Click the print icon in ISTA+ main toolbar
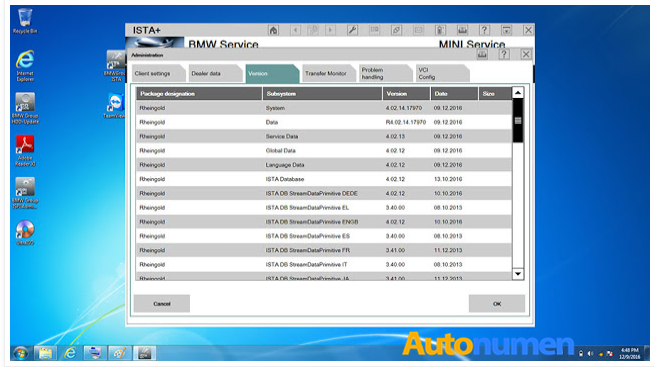 point(462,30)
